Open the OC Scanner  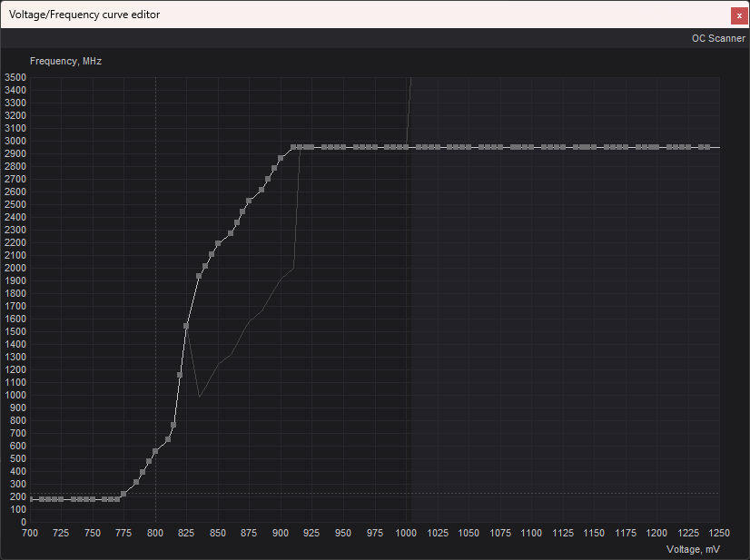717,38
